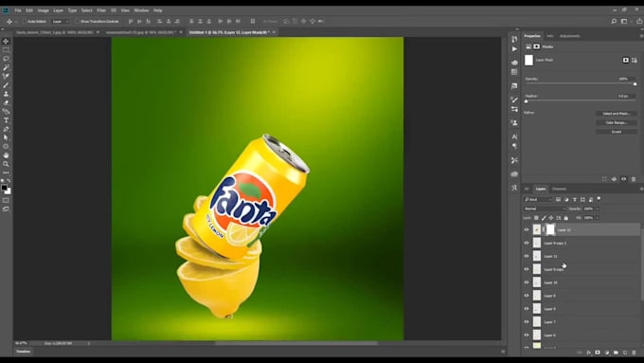644x363 pixels.
Task: Hide Layer 9 copy 2 visibility eye
Action: 527,243
